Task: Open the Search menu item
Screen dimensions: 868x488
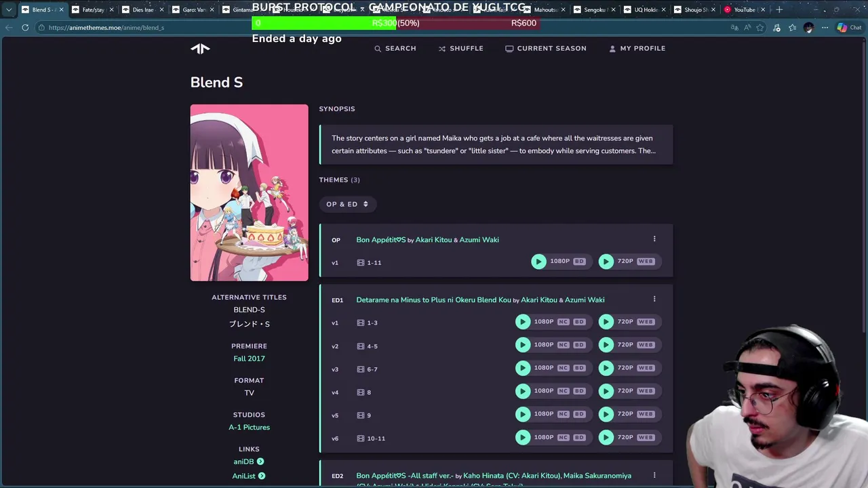Action: pos(395,49)
